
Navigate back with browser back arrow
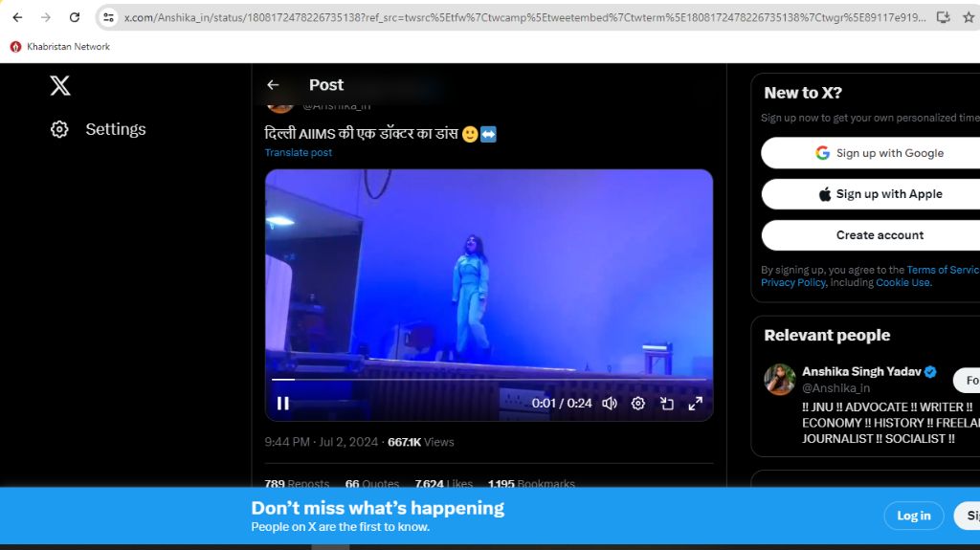coord(17,17)
